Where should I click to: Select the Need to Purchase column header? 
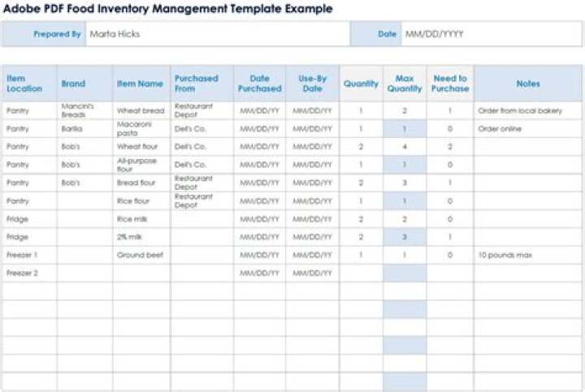pyautogui.click(x=450, y=84)
